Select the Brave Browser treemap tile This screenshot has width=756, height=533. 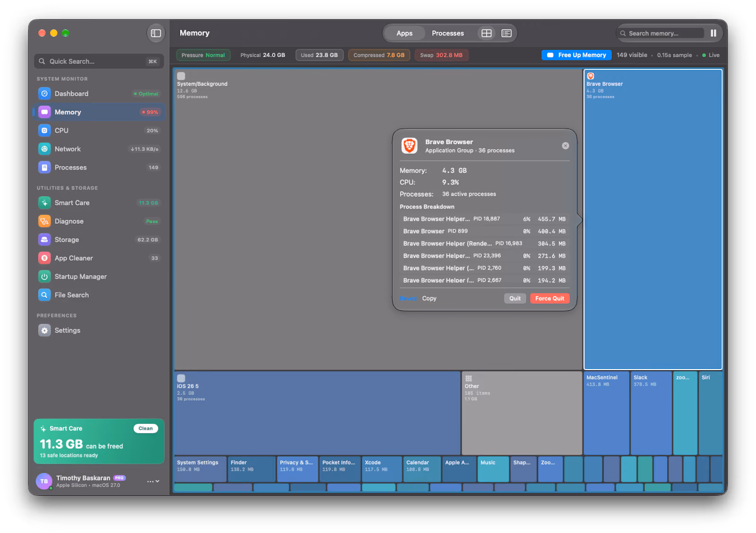653,219
